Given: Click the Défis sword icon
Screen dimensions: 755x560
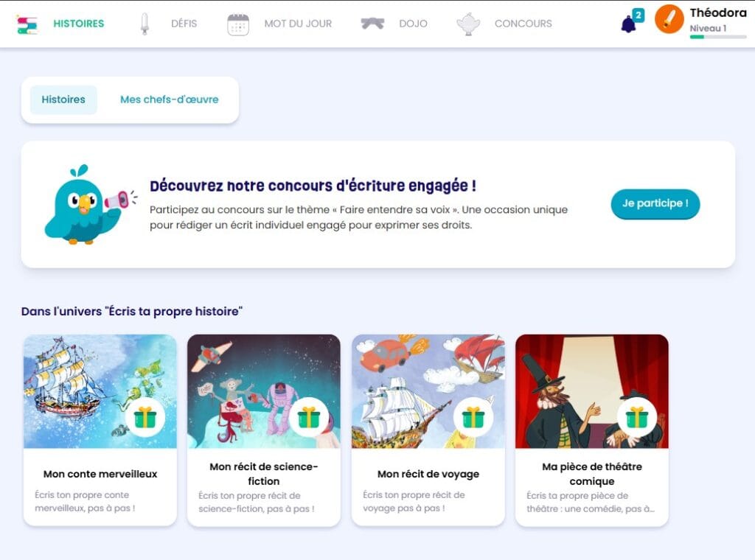Looking at the screenshot, I should point(145,24).
